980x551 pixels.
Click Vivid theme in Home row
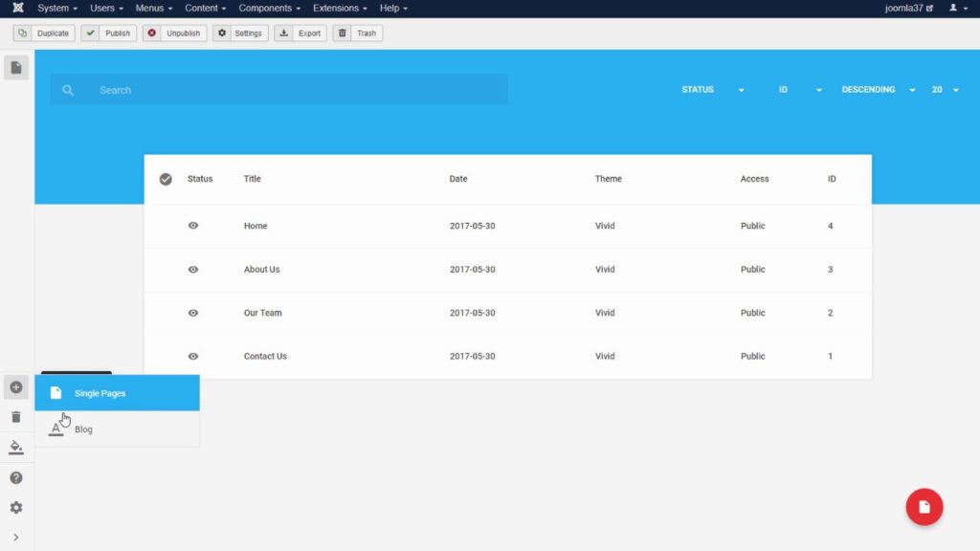point(605,226)
